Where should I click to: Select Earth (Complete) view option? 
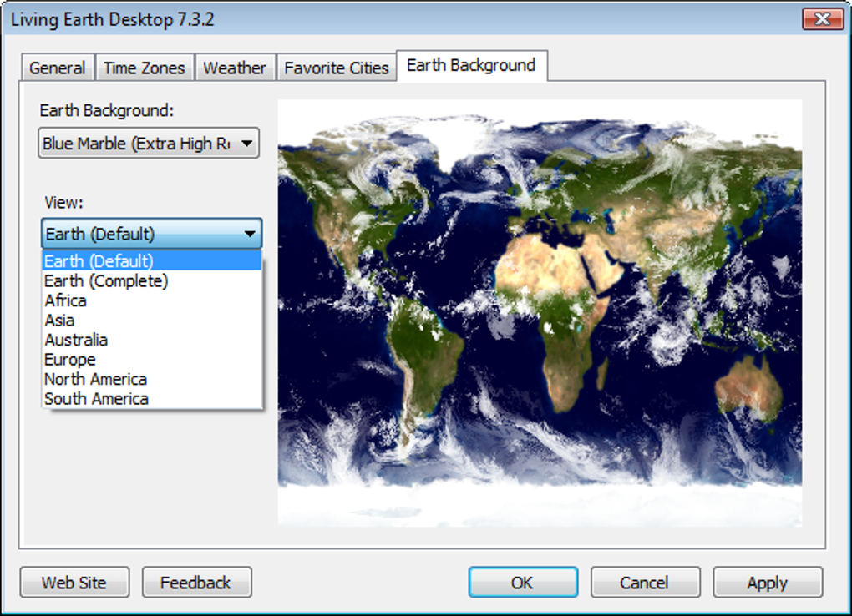click(x=151, y=280)
